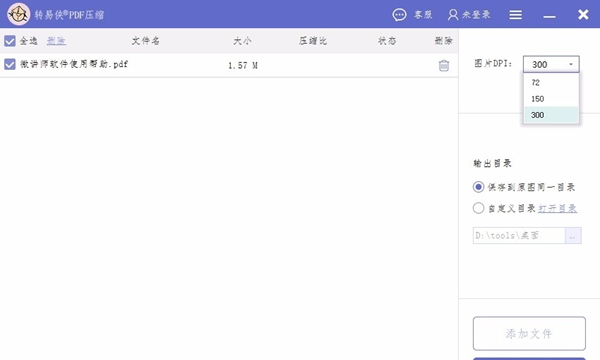Click the 客服 label in title bar

423,15
